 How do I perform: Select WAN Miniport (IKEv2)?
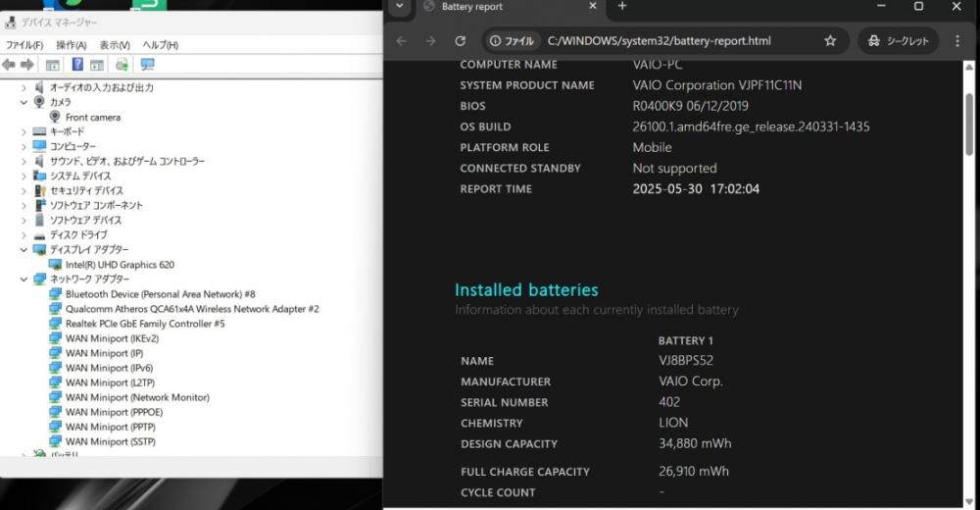(113, 338)
